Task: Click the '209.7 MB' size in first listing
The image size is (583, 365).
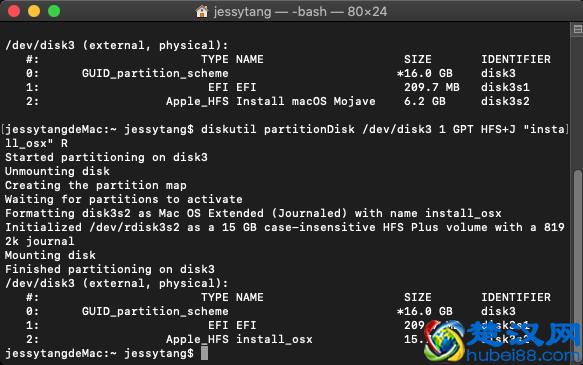Action: 432,87
